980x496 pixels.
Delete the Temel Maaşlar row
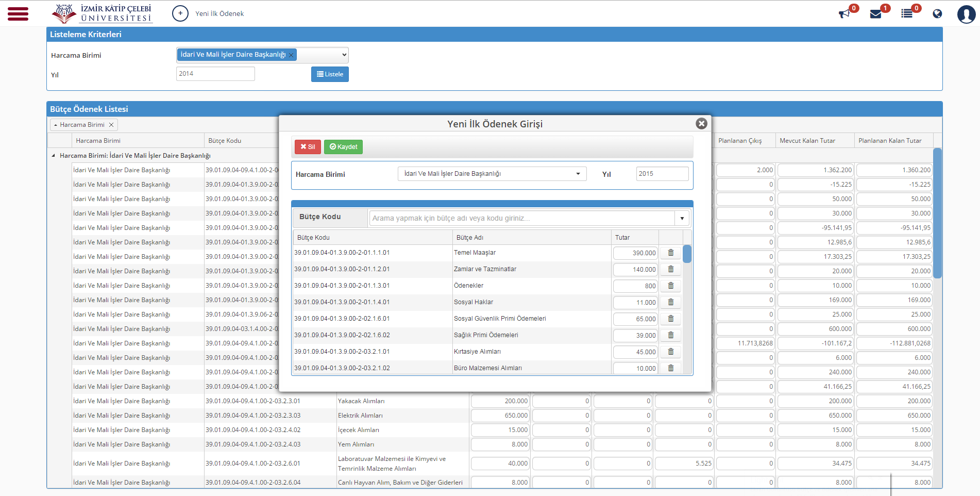click(x=671, y=253)
